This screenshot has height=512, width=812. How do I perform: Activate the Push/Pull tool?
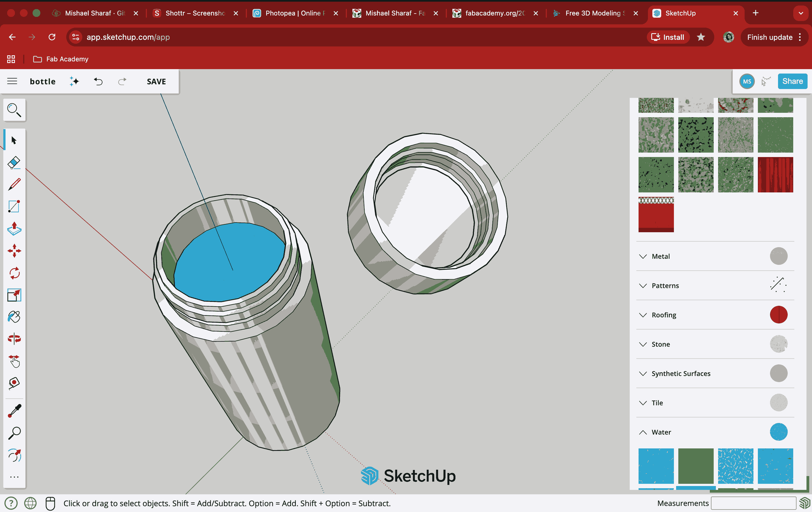point(14,229)
